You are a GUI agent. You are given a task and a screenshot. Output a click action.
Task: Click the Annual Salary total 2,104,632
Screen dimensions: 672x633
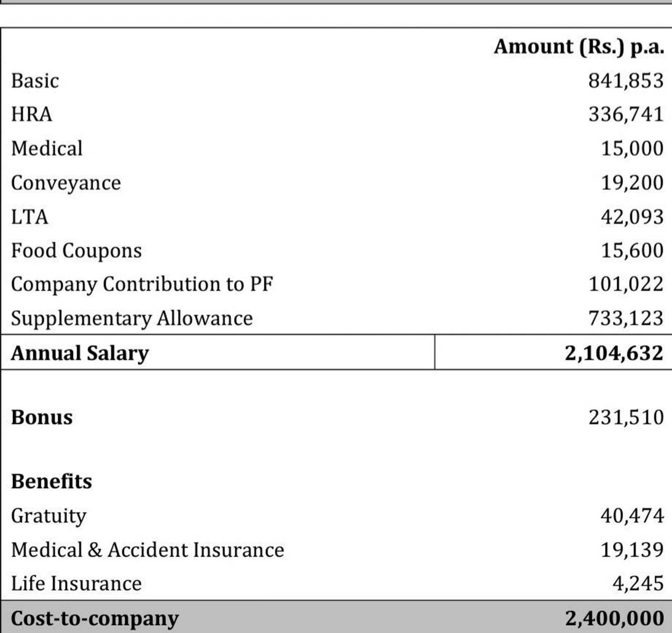[x=614, y=354]
